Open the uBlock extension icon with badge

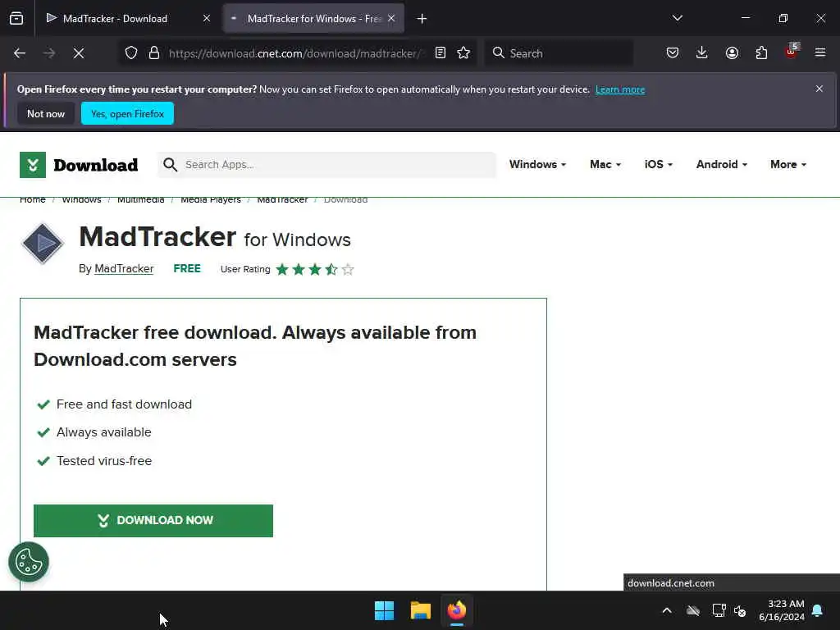point(792,52)
